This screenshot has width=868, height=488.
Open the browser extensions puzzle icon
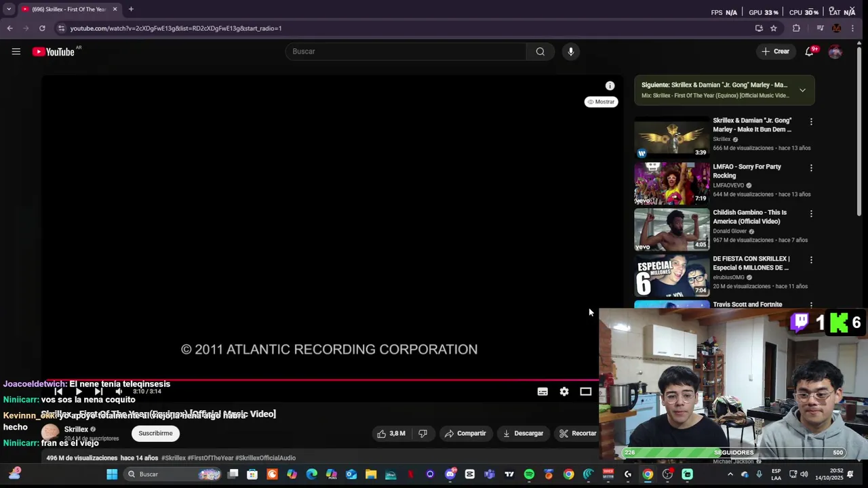tap(796, 28)
